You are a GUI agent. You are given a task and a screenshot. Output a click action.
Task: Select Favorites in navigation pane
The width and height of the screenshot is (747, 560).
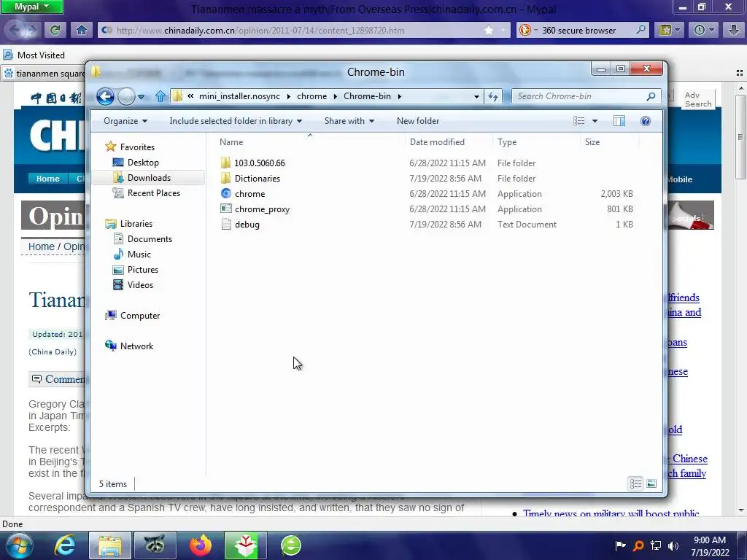click(136, 147)
